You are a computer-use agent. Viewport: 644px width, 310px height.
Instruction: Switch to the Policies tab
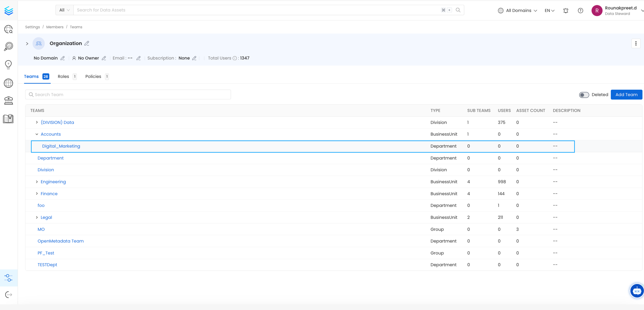tap(93, 76)
